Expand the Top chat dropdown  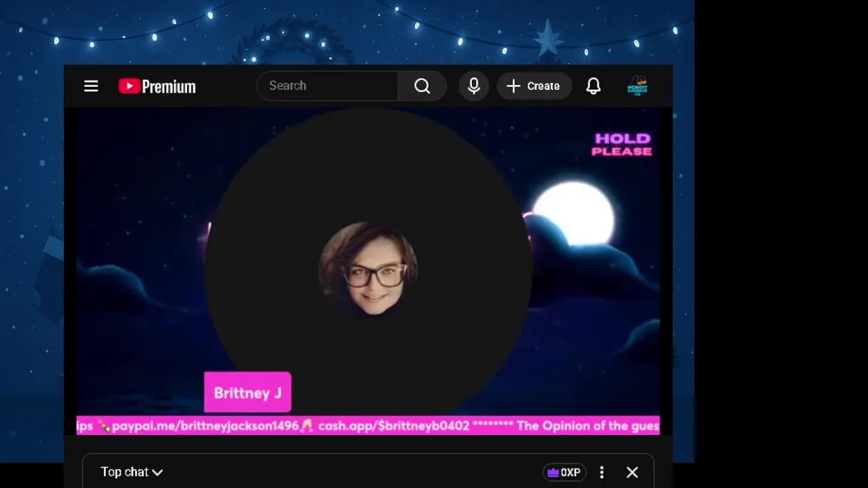(x=132, y=472)
